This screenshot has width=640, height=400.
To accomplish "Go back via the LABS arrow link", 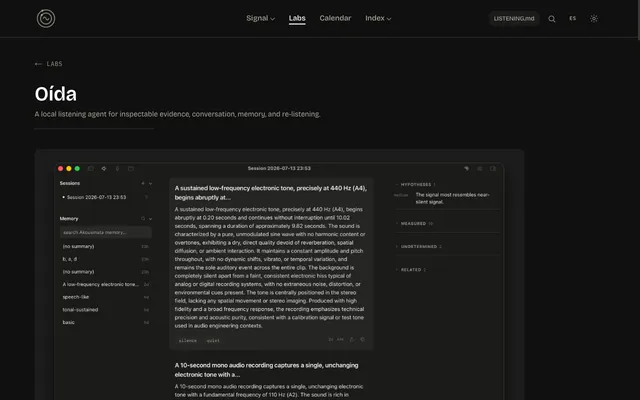I will click(49, 64).
